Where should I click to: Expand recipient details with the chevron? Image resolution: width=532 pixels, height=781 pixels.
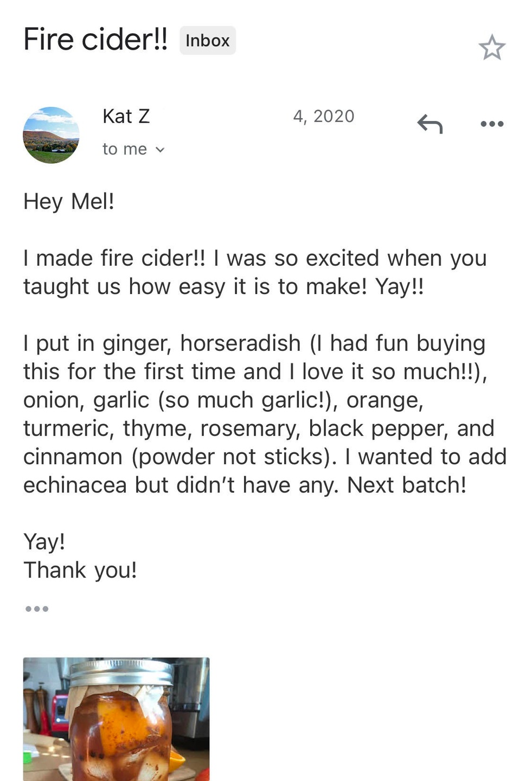tap(160, 150)
